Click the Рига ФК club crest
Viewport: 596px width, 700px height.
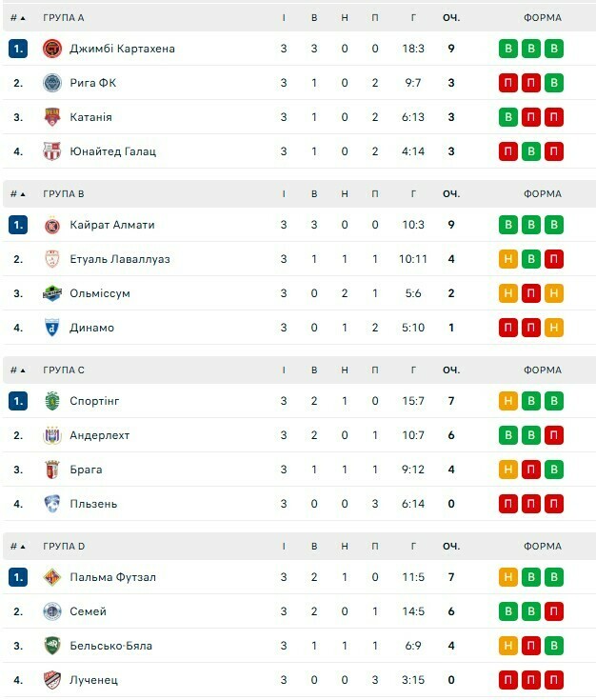(51, 83)
